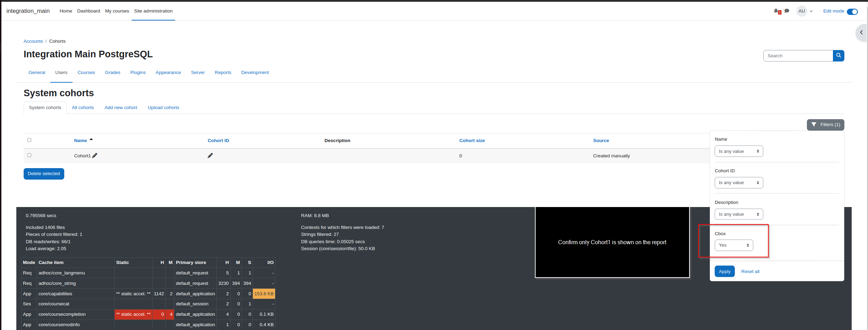Image resolution: width=868 pixels, height=330 pixels.
Task: Select the All cohorts tab
Action: [83, 108]
